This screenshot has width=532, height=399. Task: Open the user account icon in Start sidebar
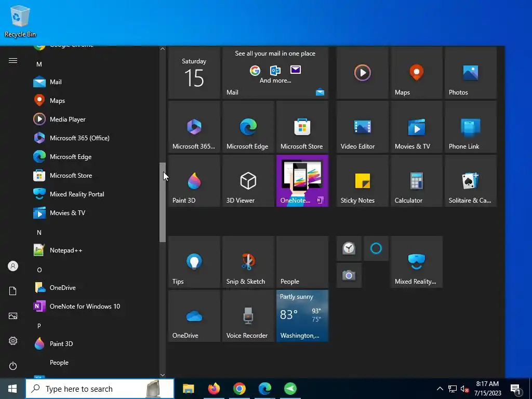13,266
